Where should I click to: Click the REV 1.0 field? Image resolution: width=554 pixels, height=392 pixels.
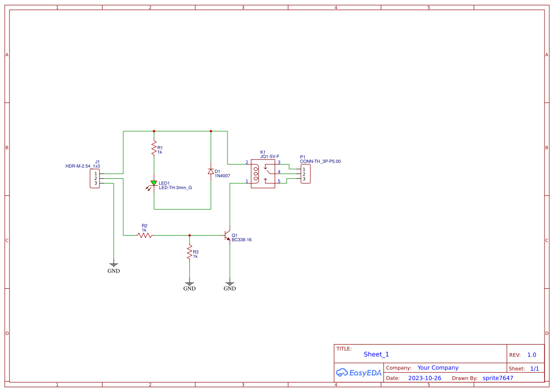(x=532, y=354)
